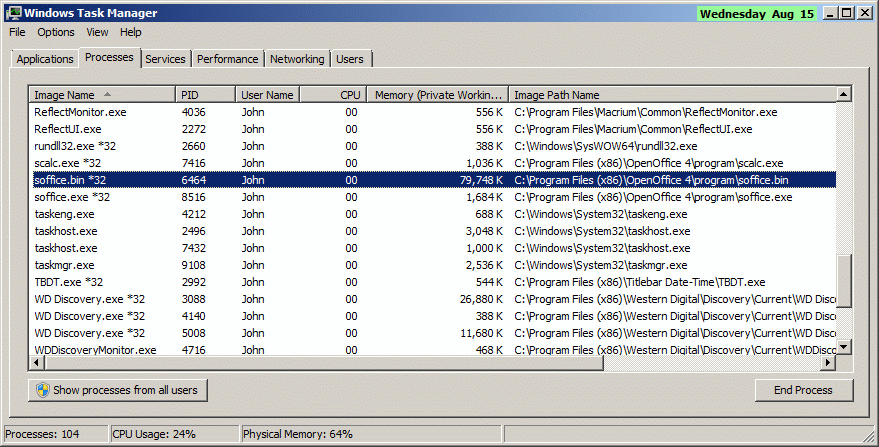Screen dimensions: 879x447
Task: Sort by Memory (Private Working Set) column
Action: [435, 95]
